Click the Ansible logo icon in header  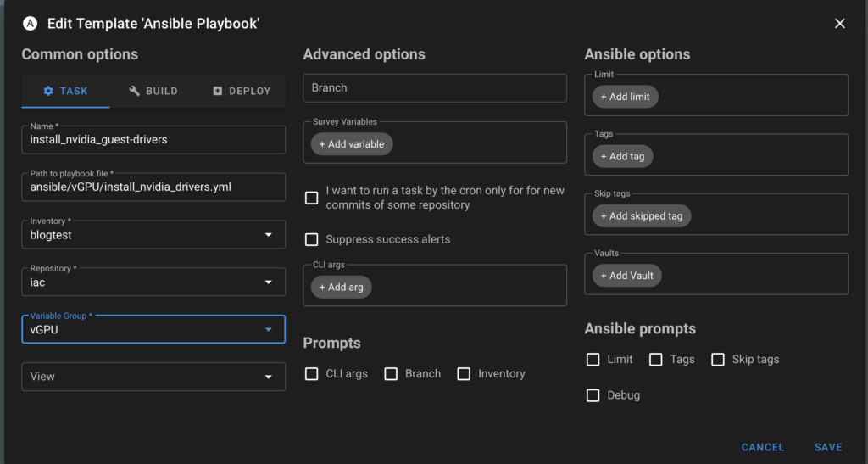point(31,24)
